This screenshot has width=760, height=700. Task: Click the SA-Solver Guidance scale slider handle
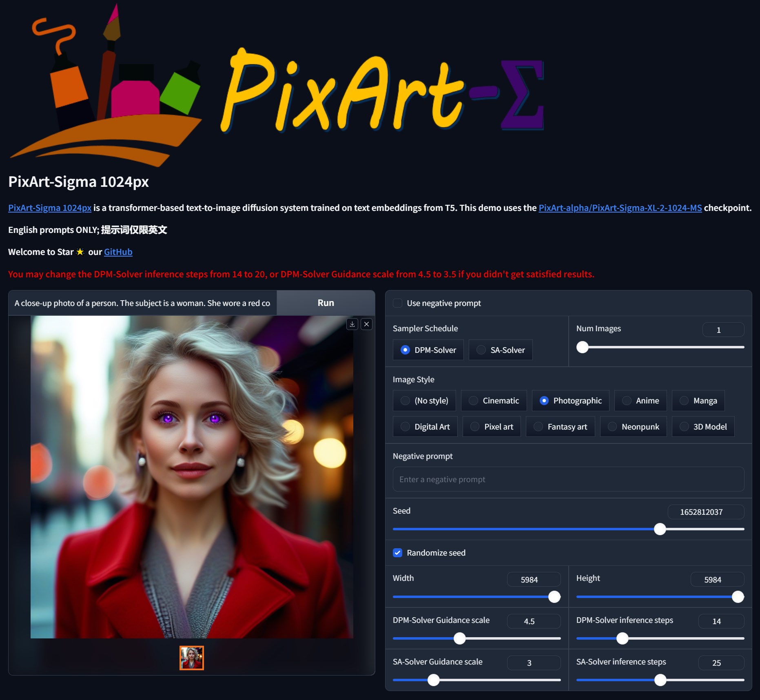tap(434, 680)
